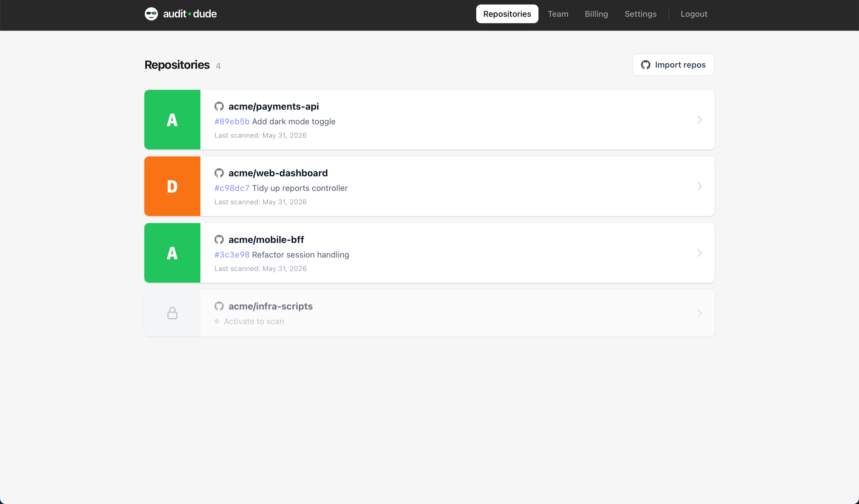Image resolution: width=859 pixels, height=504 pixels.
Task: Click Last scanned date under payments-api
Action: click(260, 135)
